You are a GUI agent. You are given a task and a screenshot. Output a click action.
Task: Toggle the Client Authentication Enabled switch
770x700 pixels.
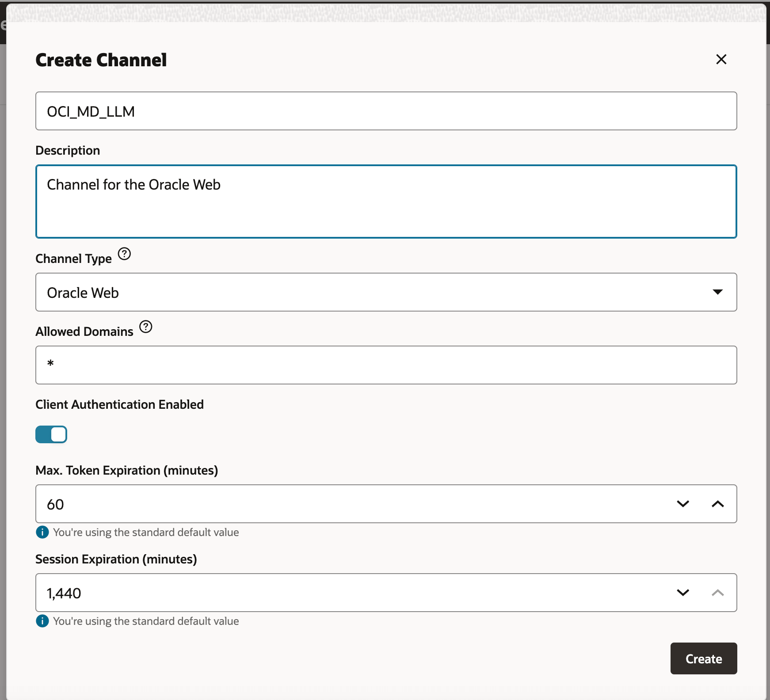tap(51, 434)
